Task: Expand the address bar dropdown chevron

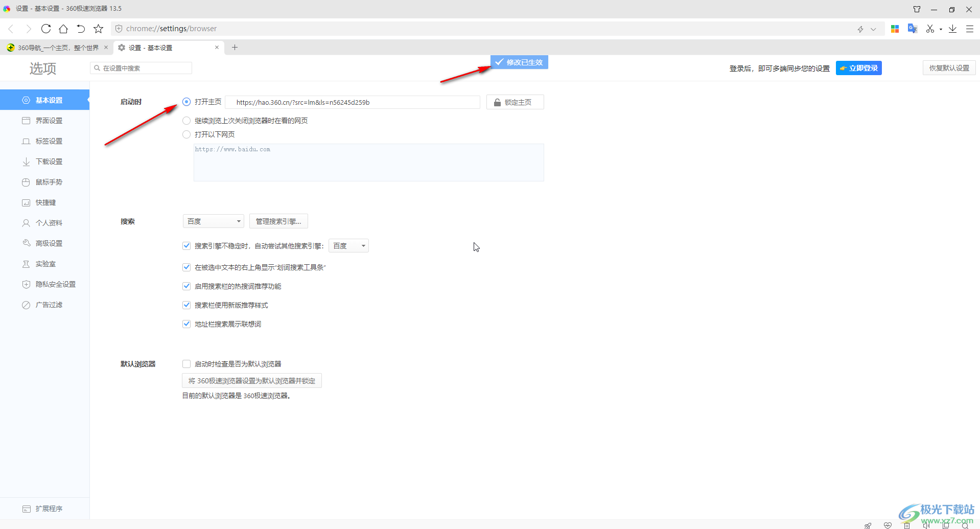Action: click(x=873, y=29)
